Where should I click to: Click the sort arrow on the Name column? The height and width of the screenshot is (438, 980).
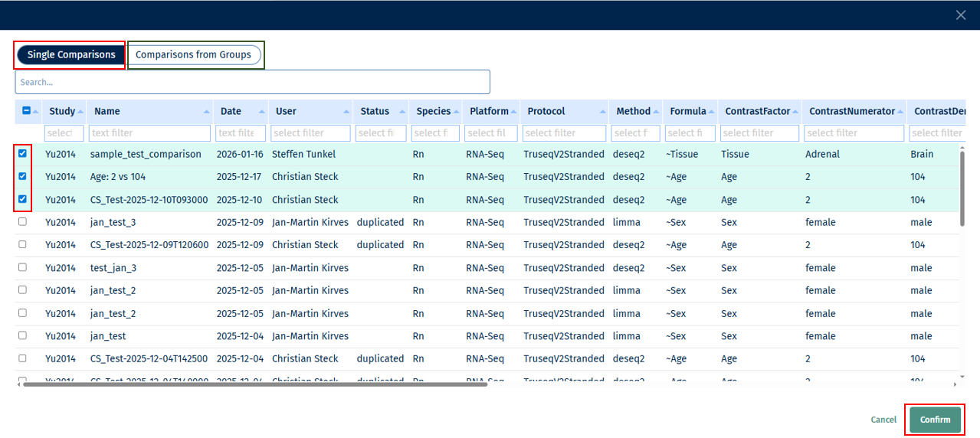(x=207, y=112)
